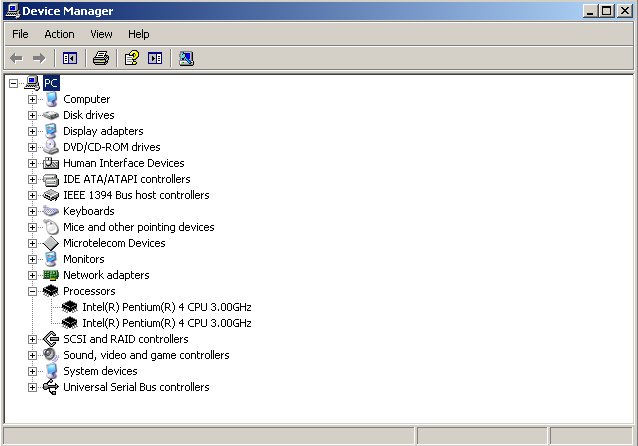Click the Keyboards icon

click(x=51, y=211)
